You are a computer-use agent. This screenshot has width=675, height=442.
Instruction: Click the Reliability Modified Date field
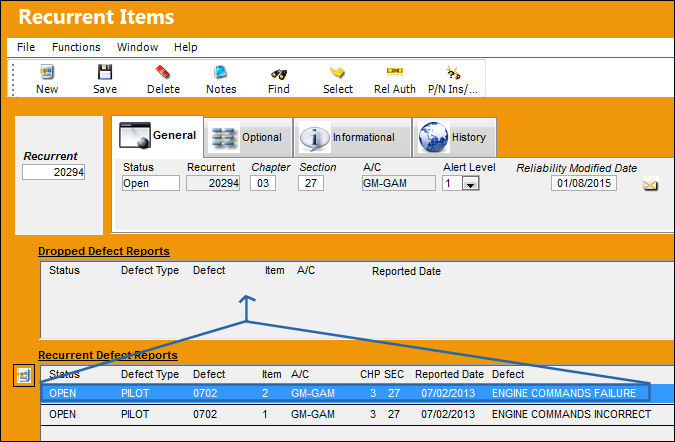click(583, 183)
